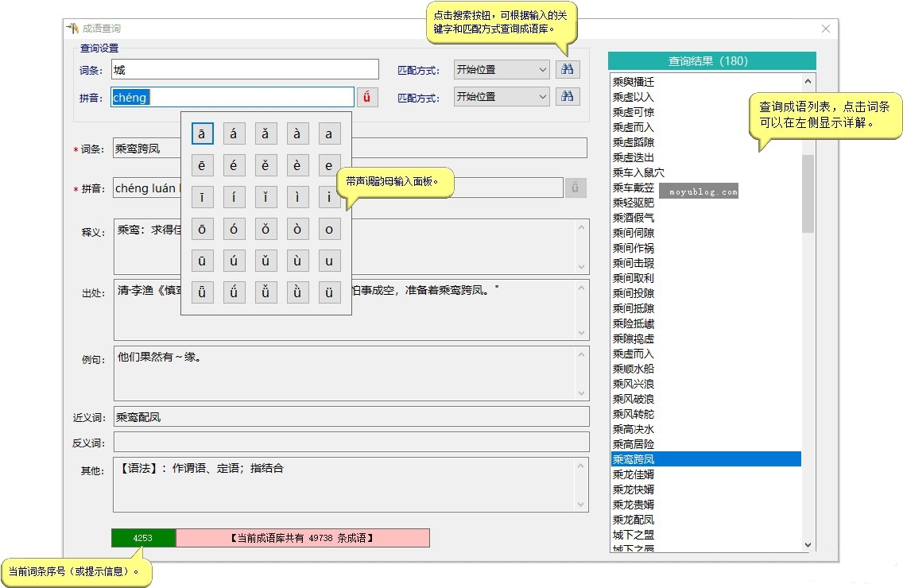Viewport: 903px width, 588px height.
Task: Insert the ǐ character
Action: click(265, 197)
